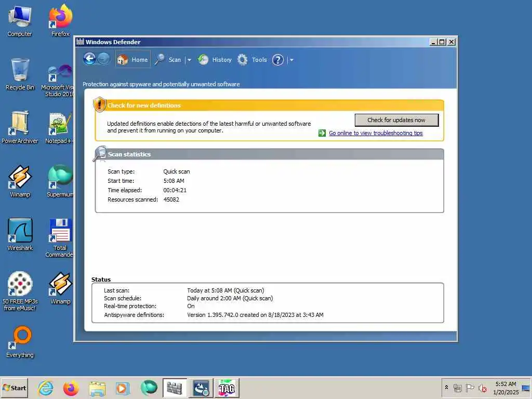Screen dimensions: 532x399
Task: Select the resources scanned 45082 value
Action: [171, 199]
